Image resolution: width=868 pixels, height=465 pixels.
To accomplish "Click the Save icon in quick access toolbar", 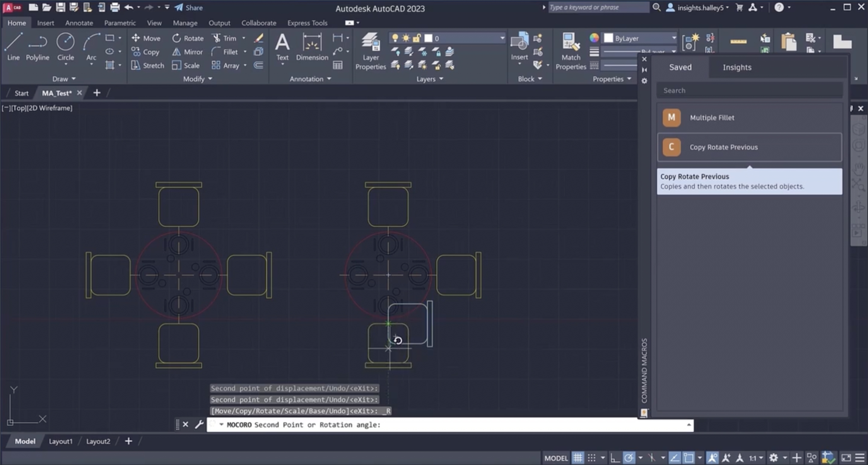I will point(60,8).
